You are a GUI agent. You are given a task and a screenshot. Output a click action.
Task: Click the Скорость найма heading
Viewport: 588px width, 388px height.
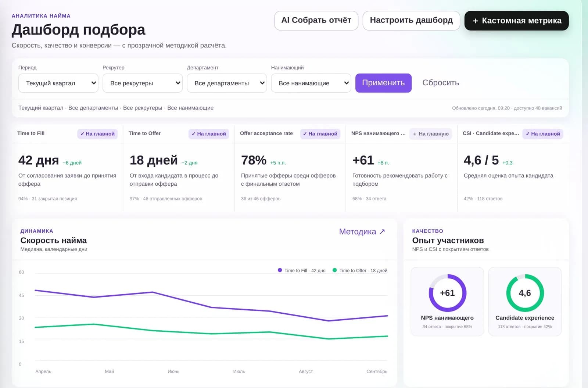click(x=54, y=241)
